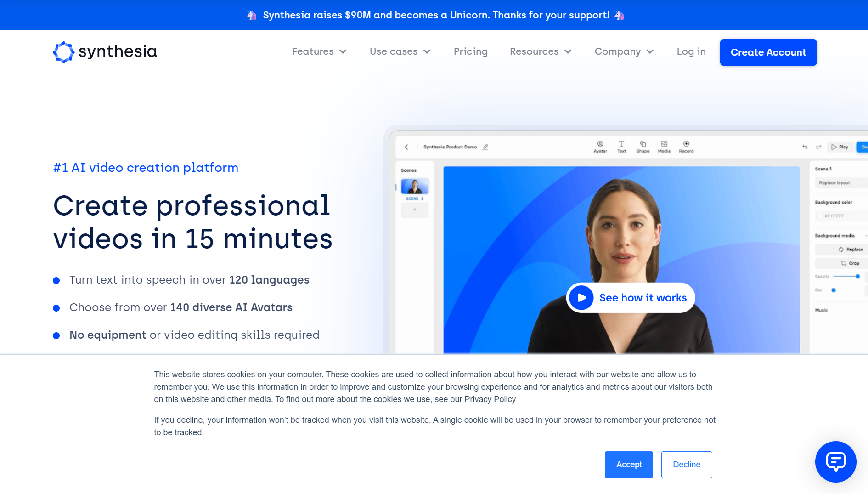Screen dimensions: 868x494
Task: Accept the cookies
Action: [628, 465]
